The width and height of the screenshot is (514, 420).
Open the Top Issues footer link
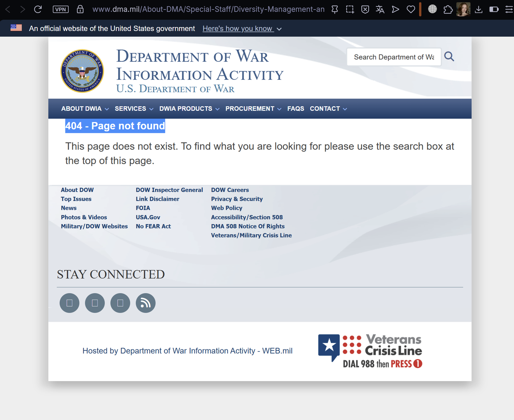[x=76, y=199]
